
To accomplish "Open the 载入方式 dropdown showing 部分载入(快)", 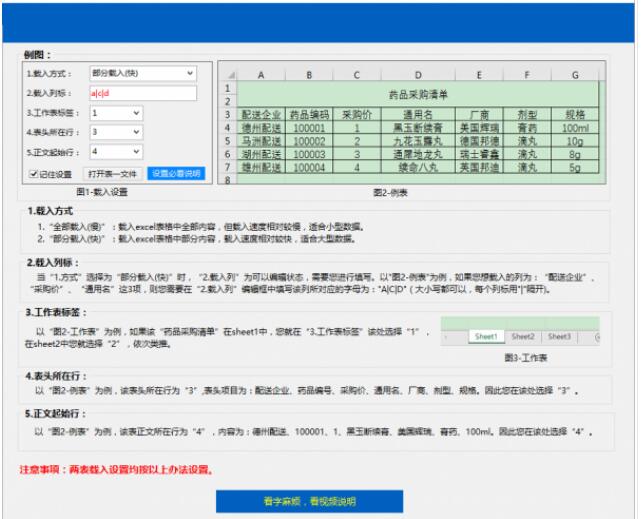I will (x=143, y=73).
